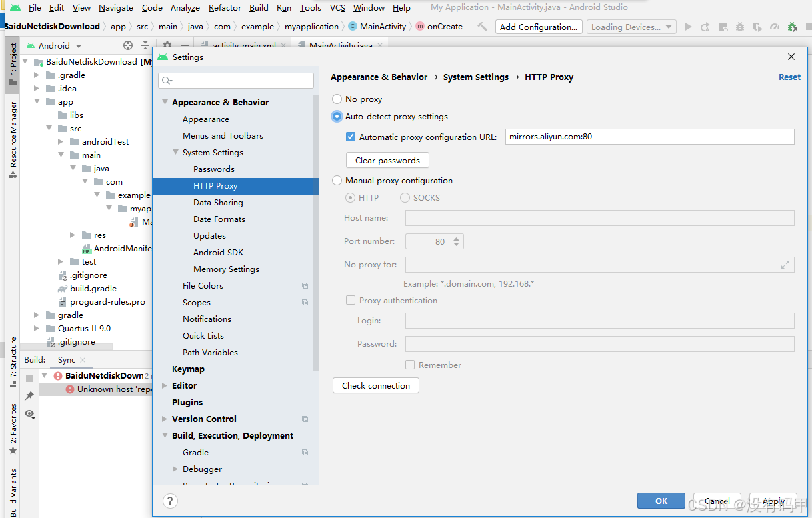Expand the .gradle folder in project tree
Screen dimensions: 812x518
37,75
